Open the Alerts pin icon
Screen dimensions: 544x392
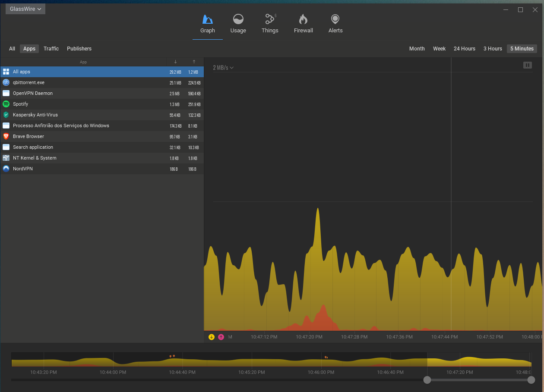point(335,19)
